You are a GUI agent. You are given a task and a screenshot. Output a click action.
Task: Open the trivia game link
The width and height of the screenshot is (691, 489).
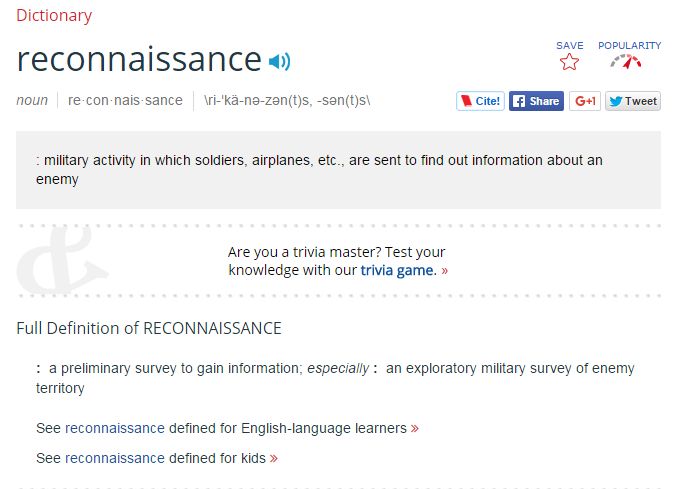tap(399, 270)
